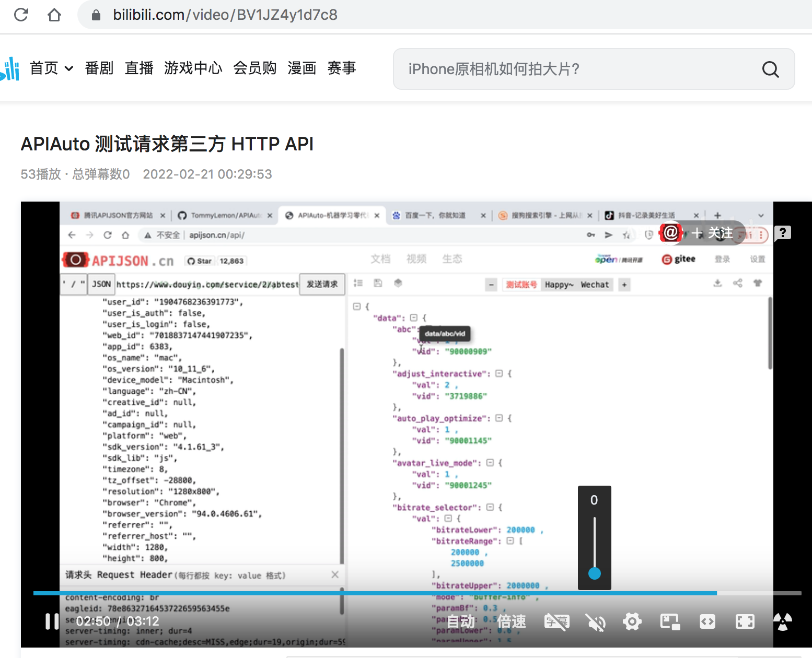Open the video settings gear

(632, 621)
